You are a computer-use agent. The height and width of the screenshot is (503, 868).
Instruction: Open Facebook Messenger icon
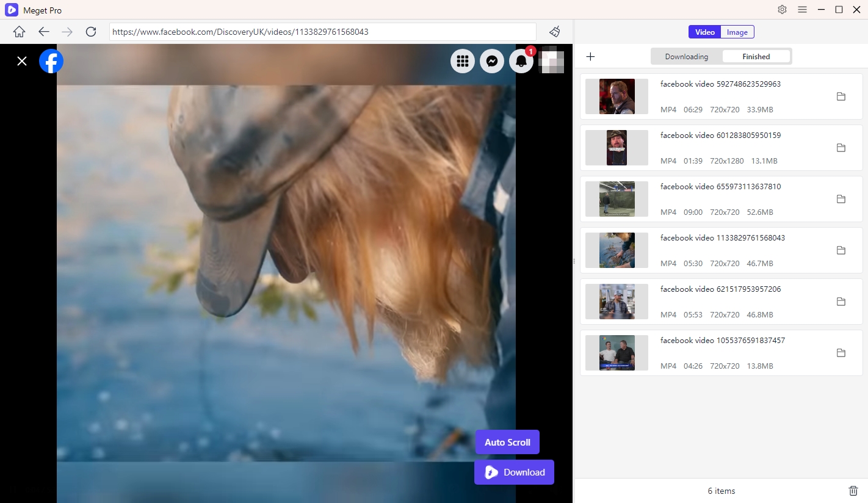click(x=491, y=61)
